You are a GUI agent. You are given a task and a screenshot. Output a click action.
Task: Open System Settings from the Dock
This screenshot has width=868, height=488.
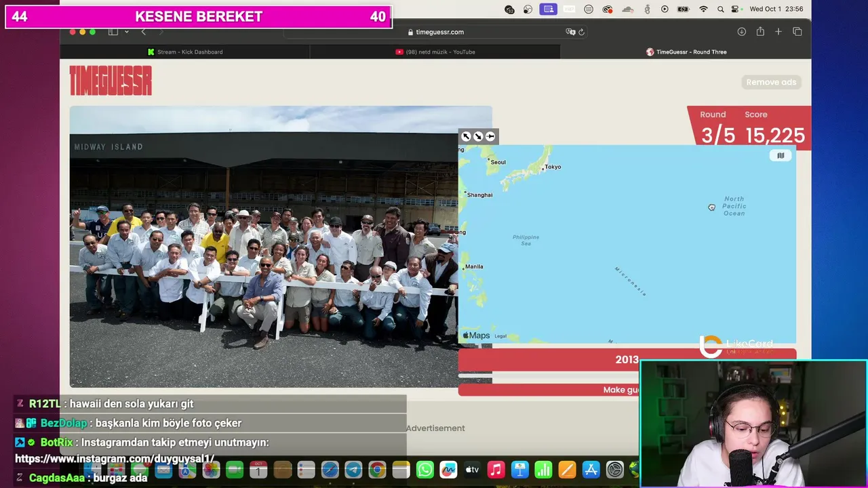coord(615,470)
